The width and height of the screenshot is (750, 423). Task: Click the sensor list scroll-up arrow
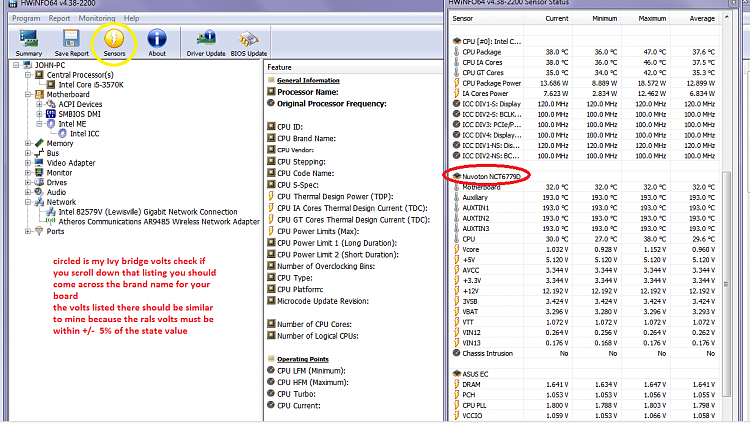[727, 17]
